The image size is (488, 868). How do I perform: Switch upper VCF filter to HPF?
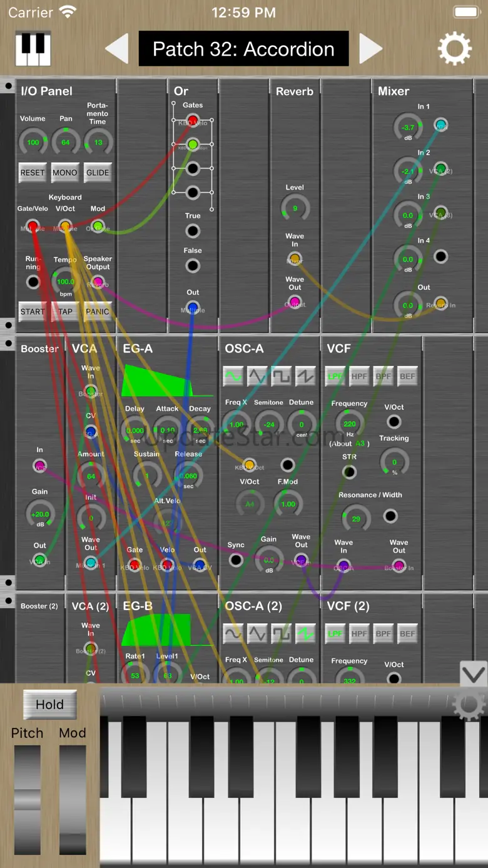click(x=359, y=376)
